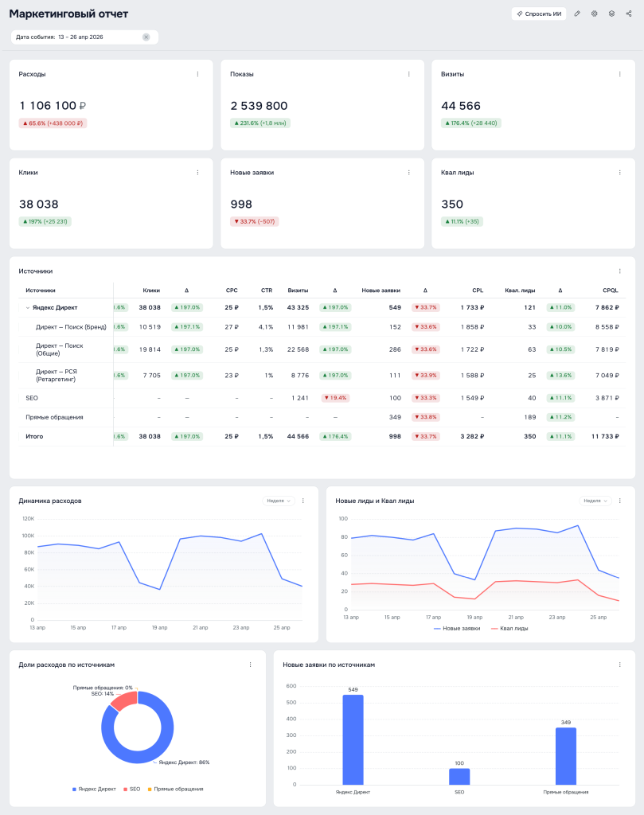Screen dimensions: 644x815
Task: Open dashboard settings gear icon
Action: [x=594, y=14]
